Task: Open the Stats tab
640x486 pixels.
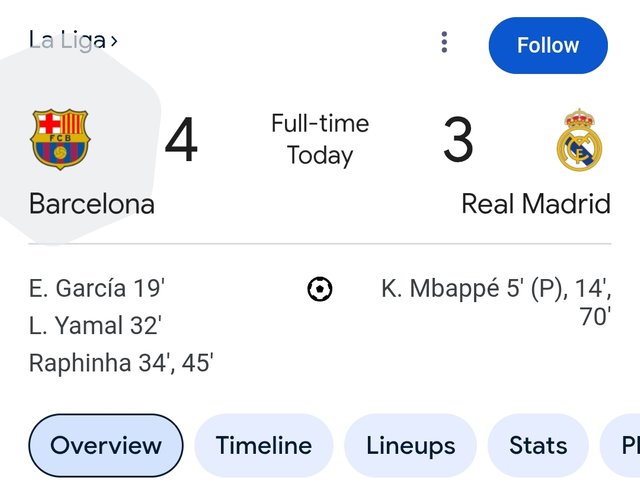Action: 538,445
